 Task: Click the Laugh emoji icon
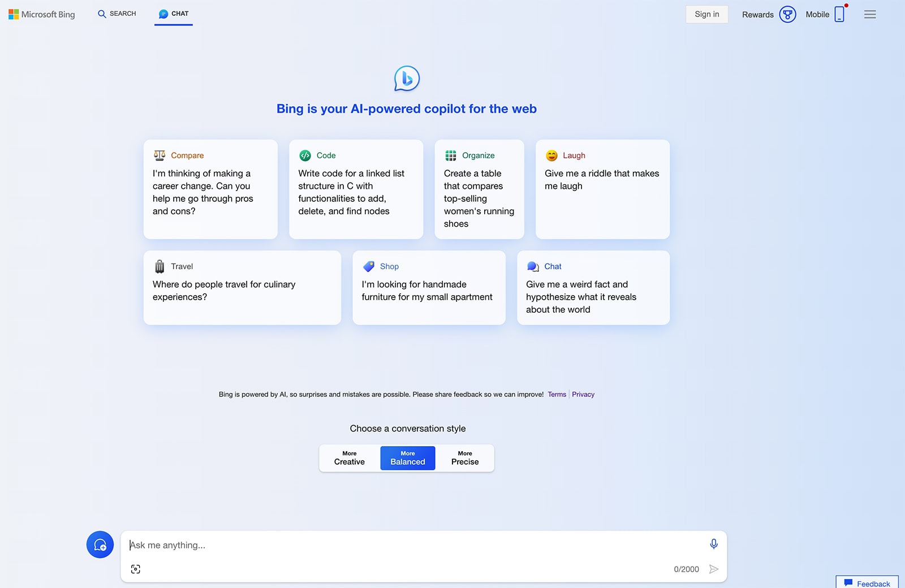coord(551,155)
